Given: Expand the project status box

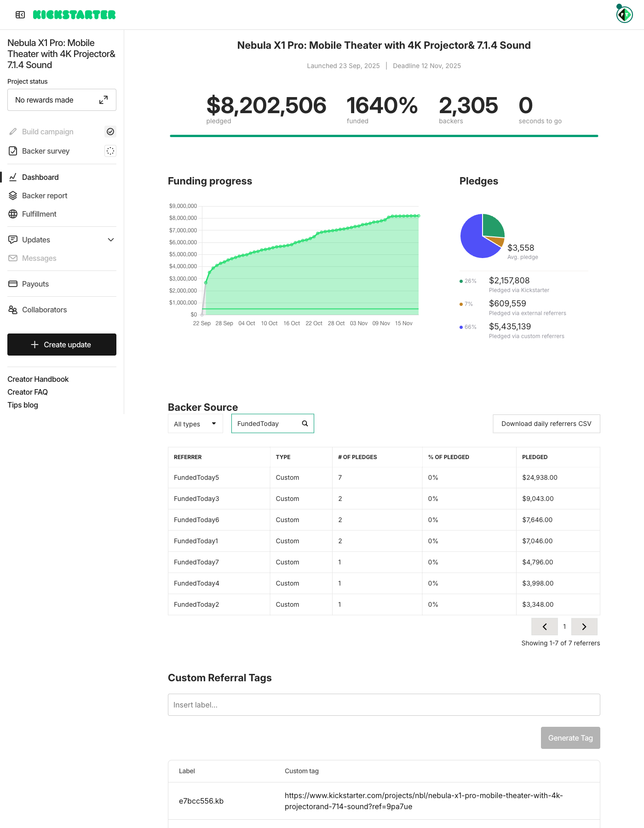Looking at the screenshot, I should pos(103,100).
